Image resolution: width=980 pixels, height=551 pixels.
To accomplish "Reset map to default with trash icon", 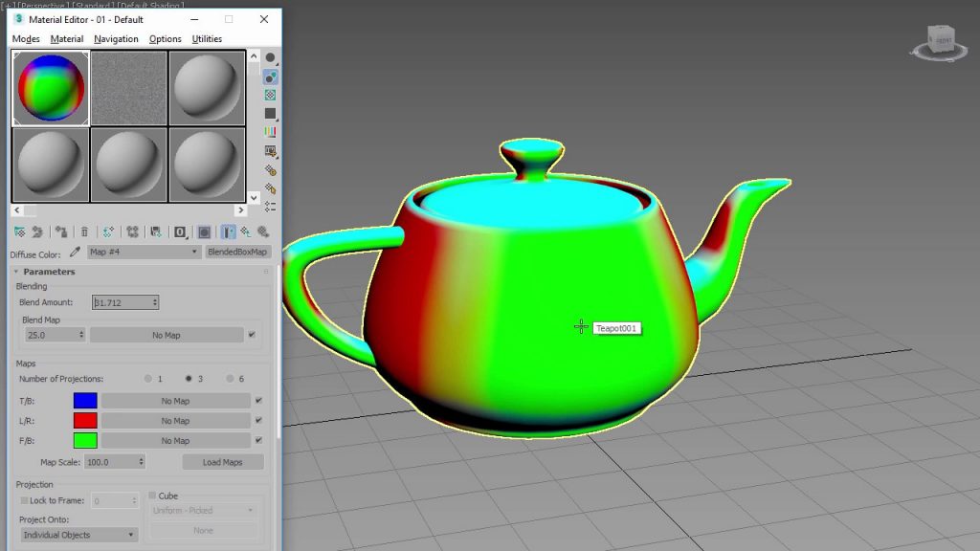I will [83, 231].
